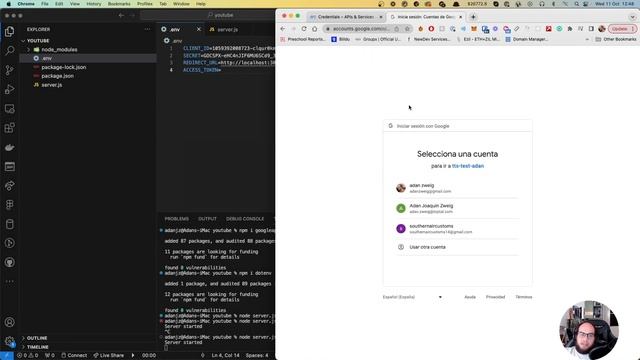This screenshot has height=360, width=640.
Task: Open the Chrome menu in macOS menu bar
Action: click(26, 4)
